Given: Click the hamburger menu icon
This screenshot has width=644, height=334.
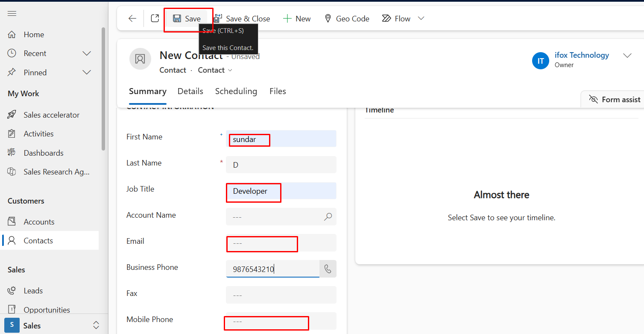Looking at the screenshot, I should [x=12, y=13].
